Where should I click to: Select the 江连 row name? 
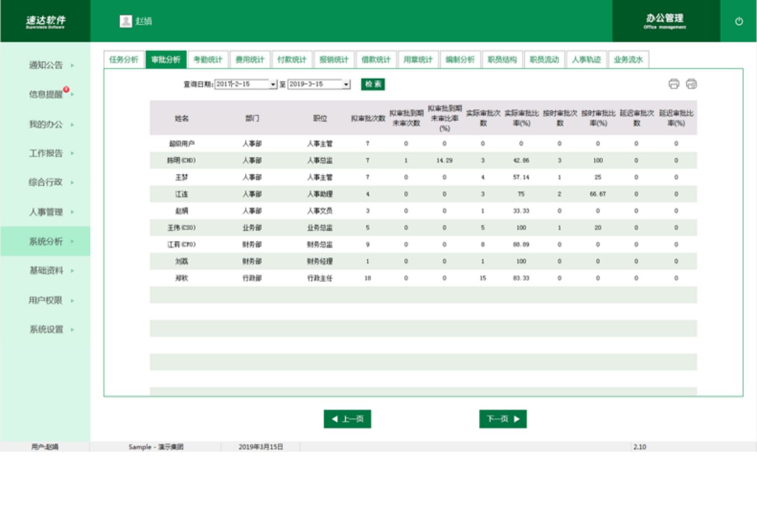(x=182, y=194)
